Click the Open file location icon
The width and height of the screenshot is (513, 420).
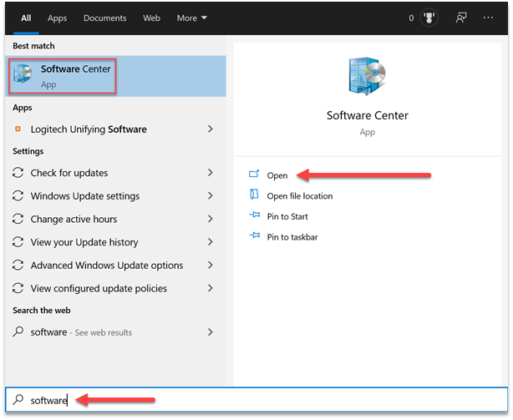255,195
